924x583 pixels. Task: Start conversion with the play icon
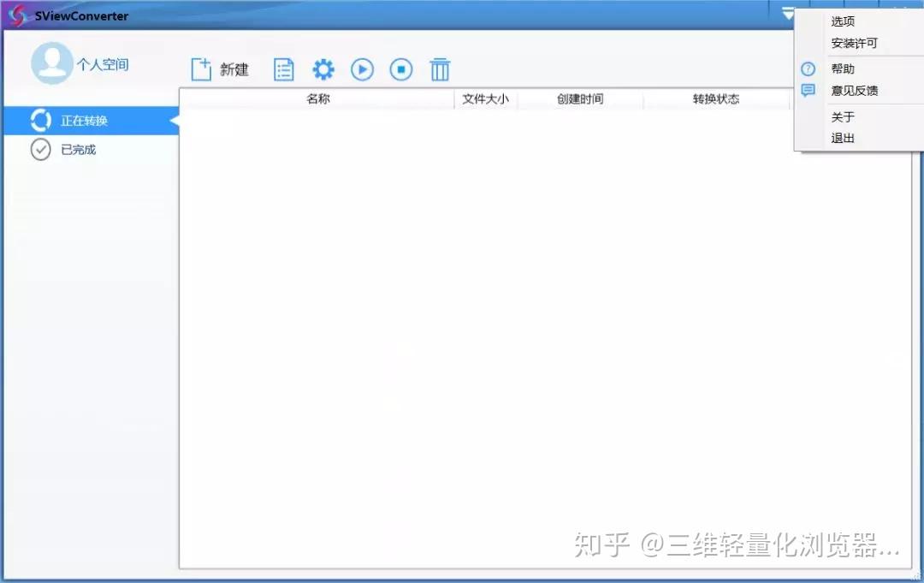(362, 68)
